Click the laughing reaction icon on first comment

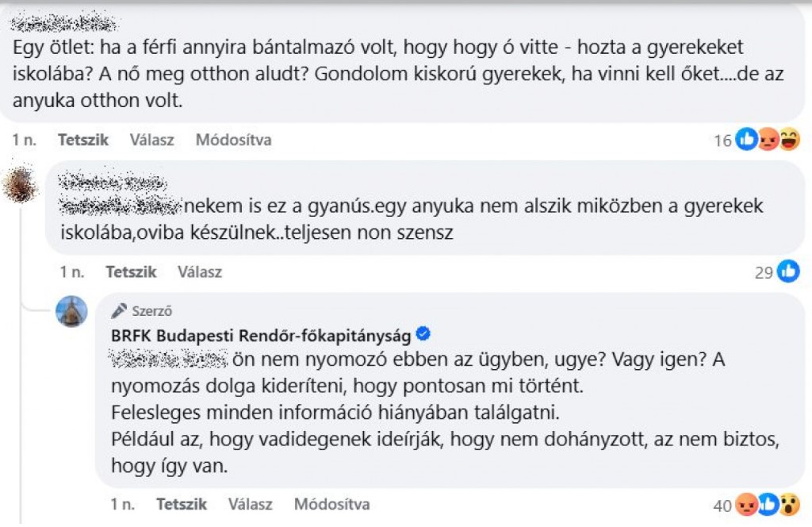point(790,140)
